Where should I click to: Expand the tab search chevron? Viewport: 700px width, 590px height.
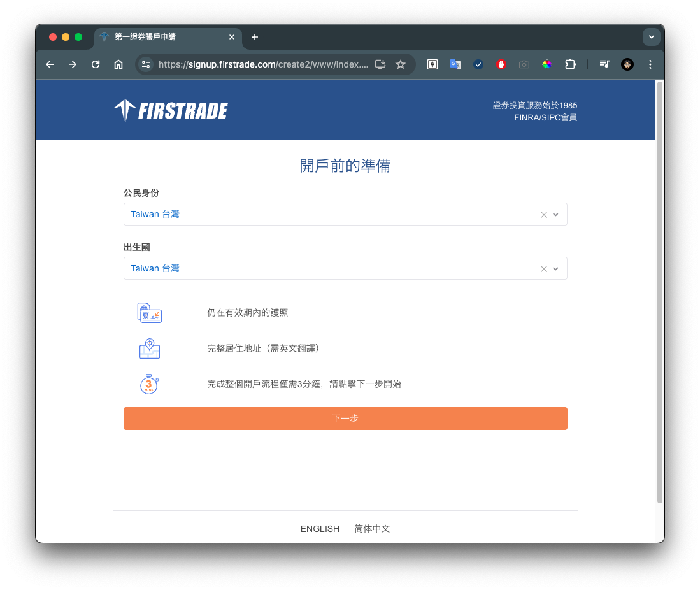[652, 37]
